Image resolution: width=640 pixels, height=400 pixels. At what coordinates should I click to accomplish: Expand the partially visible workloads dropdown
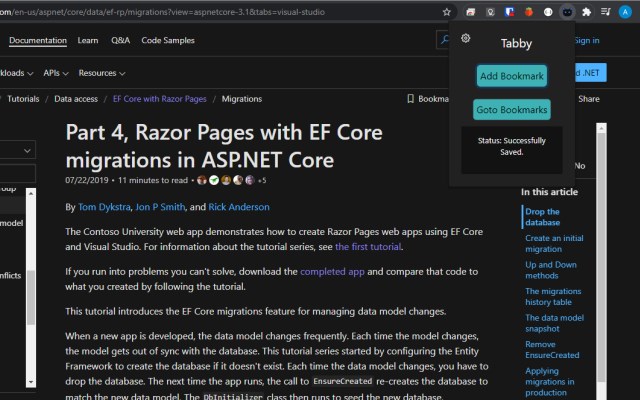(x=16, y=73)
